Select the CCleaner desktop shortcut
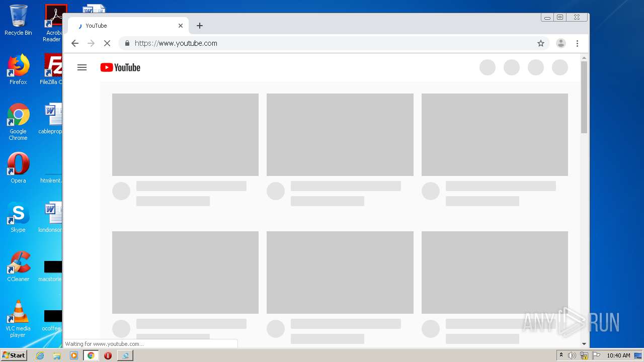644x362 pixels. tap(18, 266)
